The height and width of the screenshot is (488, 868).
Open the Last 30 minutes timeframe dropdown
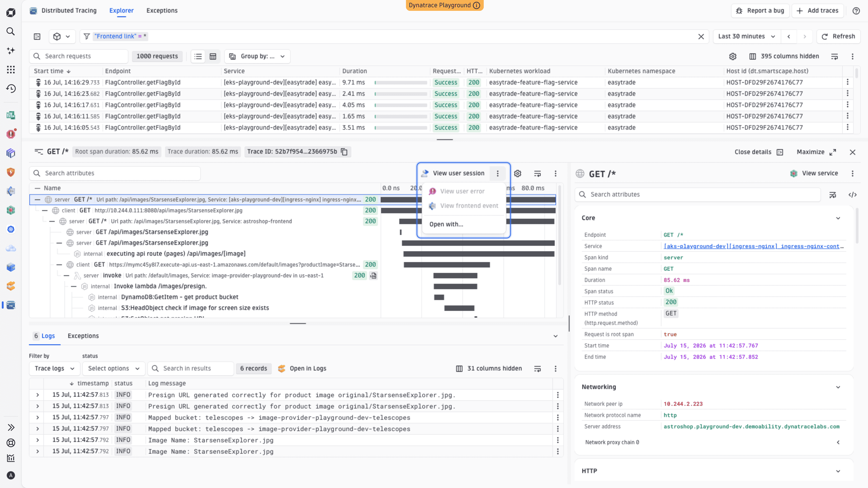[747, 36]
